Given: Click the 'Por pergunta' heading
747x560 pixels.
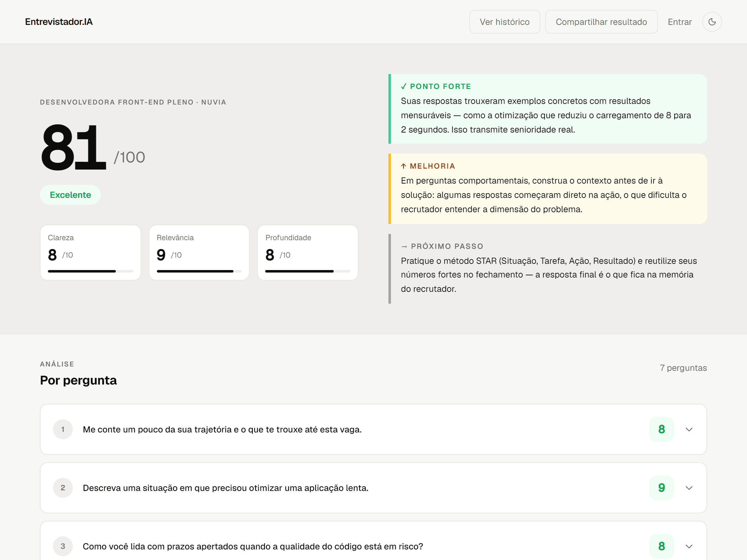Looking at the screenshot, I should click(x=78, y=380).
